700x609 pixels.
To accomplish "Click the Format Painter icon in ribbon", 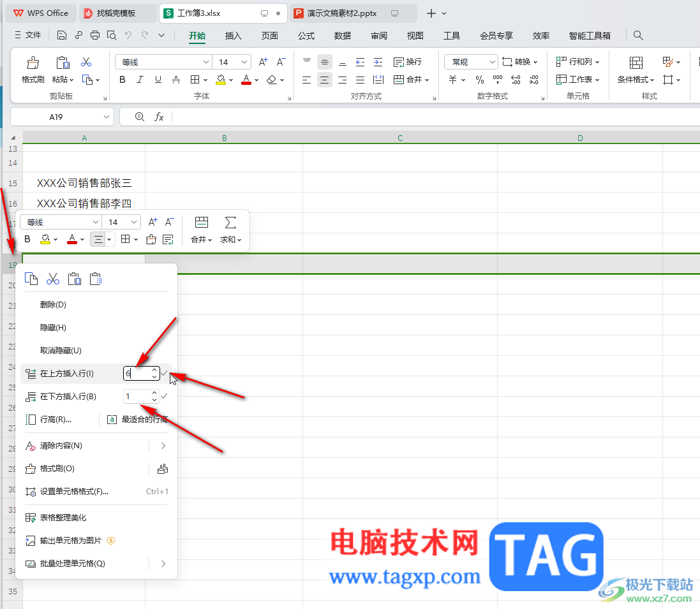I will [x=33, y=62].
